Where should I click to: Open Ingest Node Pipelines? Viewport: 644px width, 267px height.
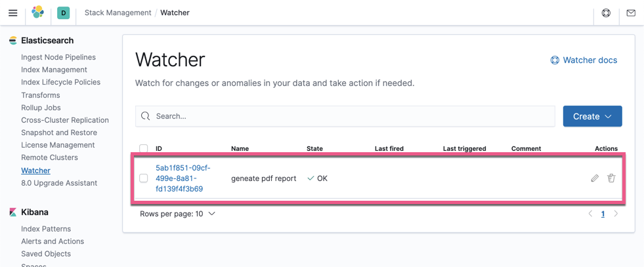point(58,57)
